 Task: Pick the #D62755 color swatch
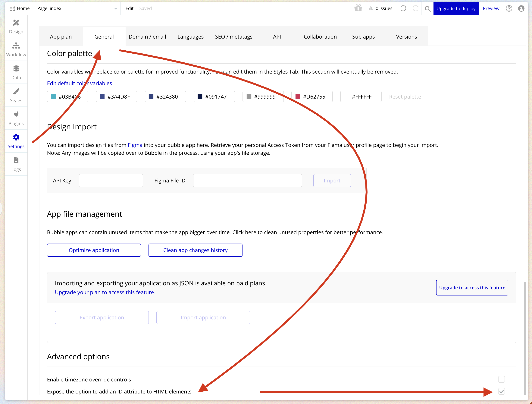[x=312, y=96]
